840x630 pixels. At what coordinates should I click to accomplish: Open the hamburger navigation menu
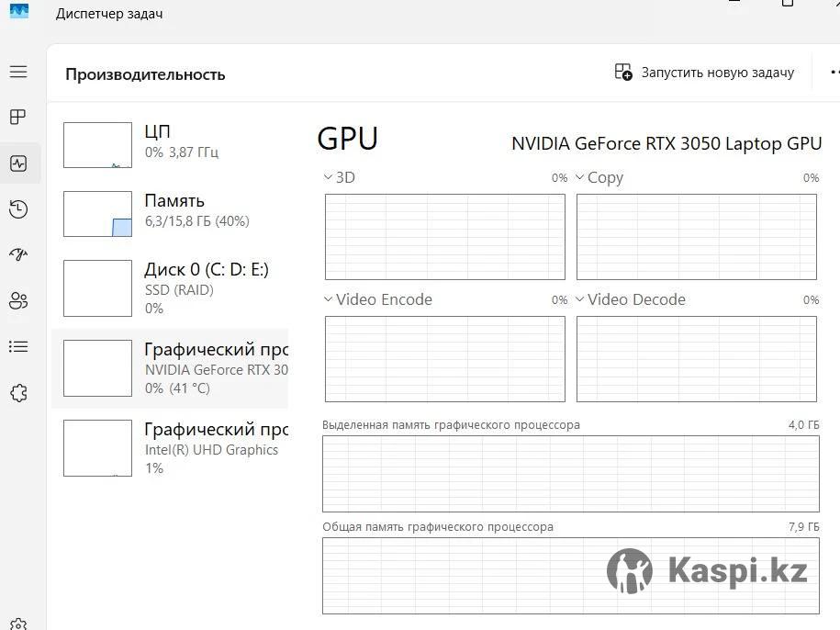pos(18,72)
